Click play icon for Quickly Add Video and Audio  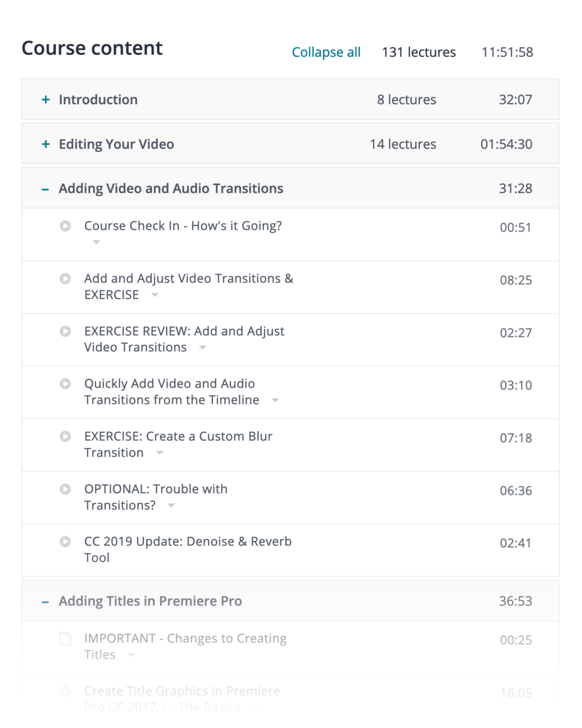65,384
